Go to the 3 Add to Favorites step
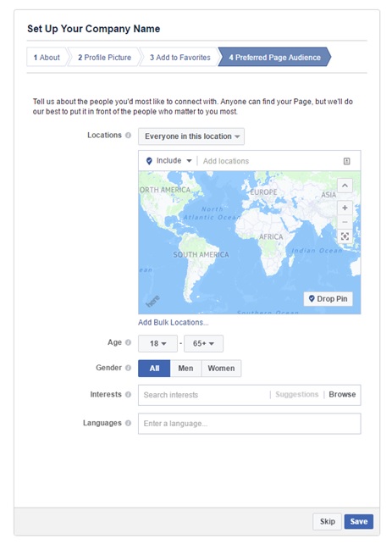The image size is (392, 544). coord(179,58)
